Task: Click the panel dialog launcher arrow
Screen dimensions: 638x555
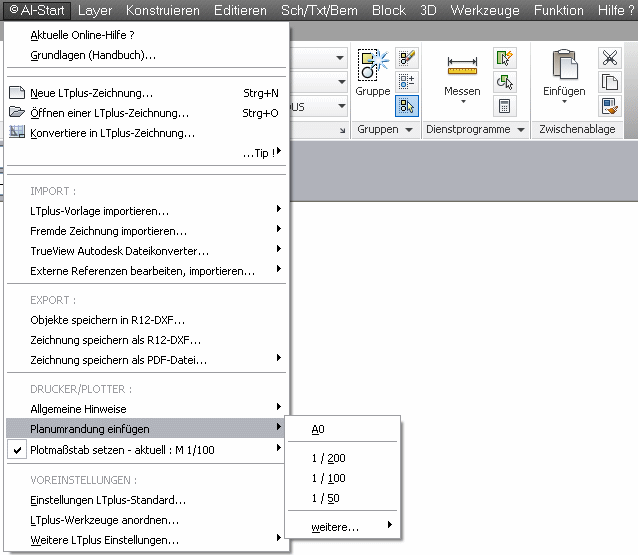Action: tap(342, 130)
